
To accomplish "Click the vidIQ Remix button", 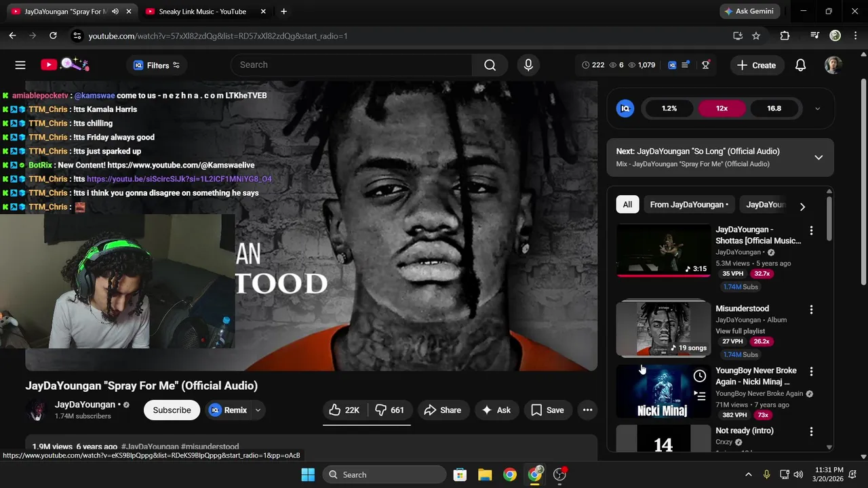I will [229, 410].
